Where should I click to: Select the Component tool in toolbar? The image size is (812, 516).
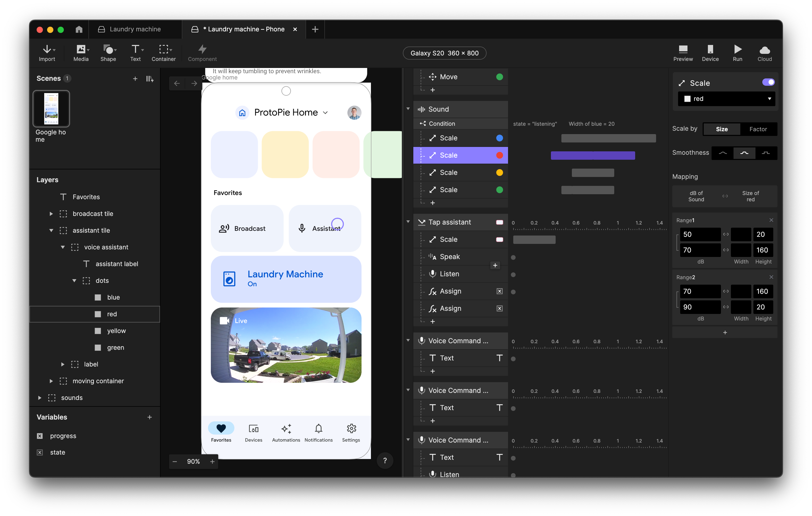pos(201,52)
